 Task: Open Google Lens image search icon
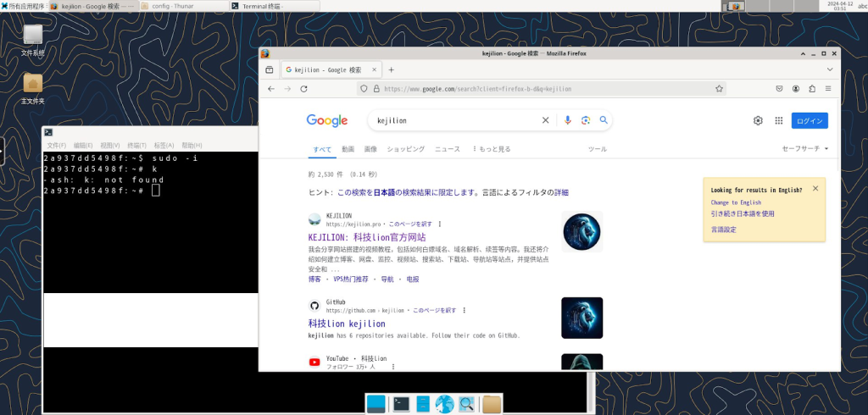click(586, 120)
